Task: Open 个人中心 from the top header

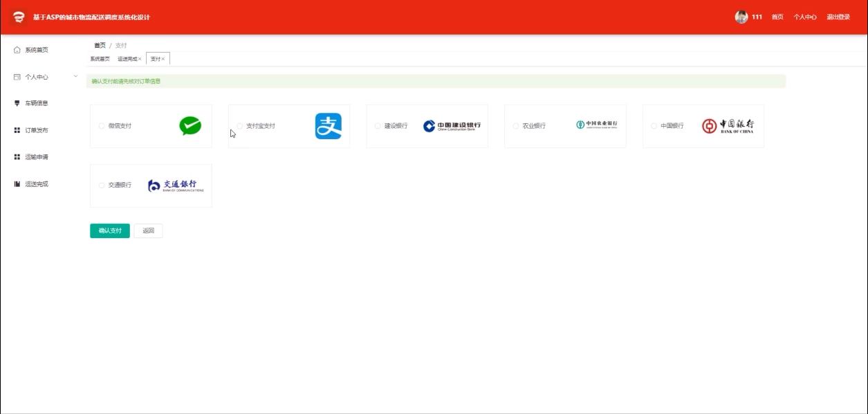Action: point(805,17)
